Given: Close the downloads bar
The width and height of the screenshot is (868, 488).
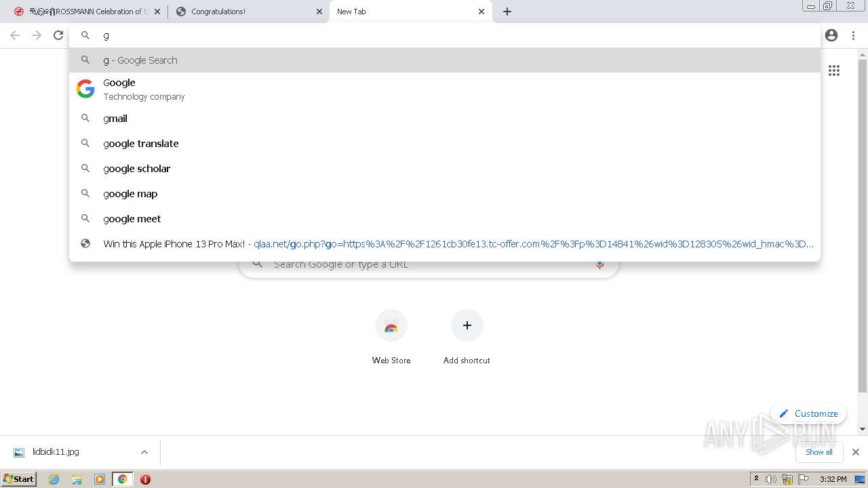Looking at the screenshot, I should pos(856,452).
